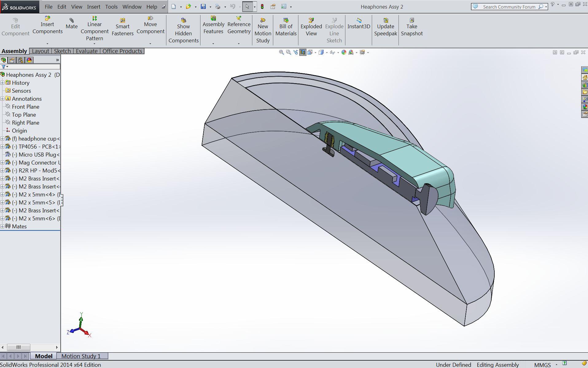This screenshot has width=588, height=368.
Task: Open Linear Component Pattern tool
Action: coord(95,28)
